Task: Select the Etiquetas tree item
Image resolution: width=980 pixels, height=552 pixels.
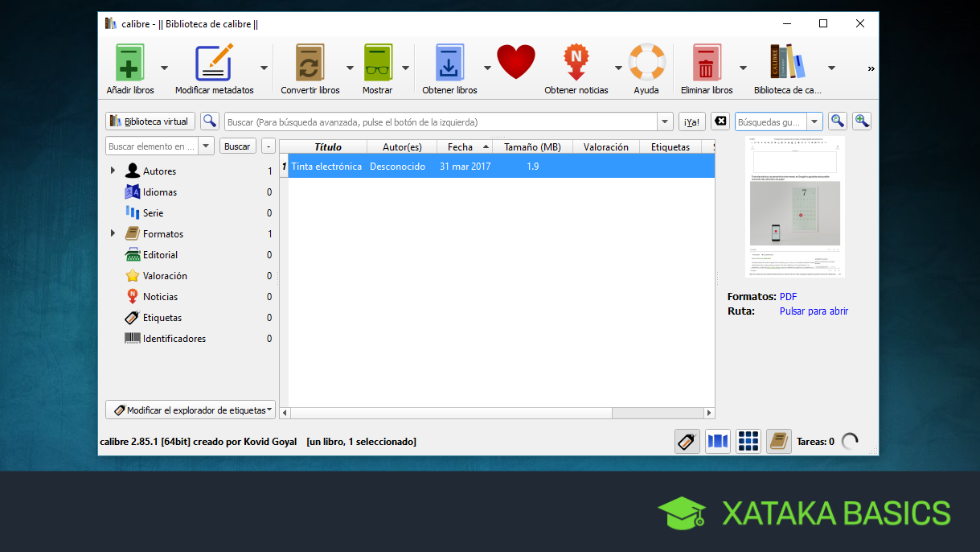Action: [x=162, y=317]
